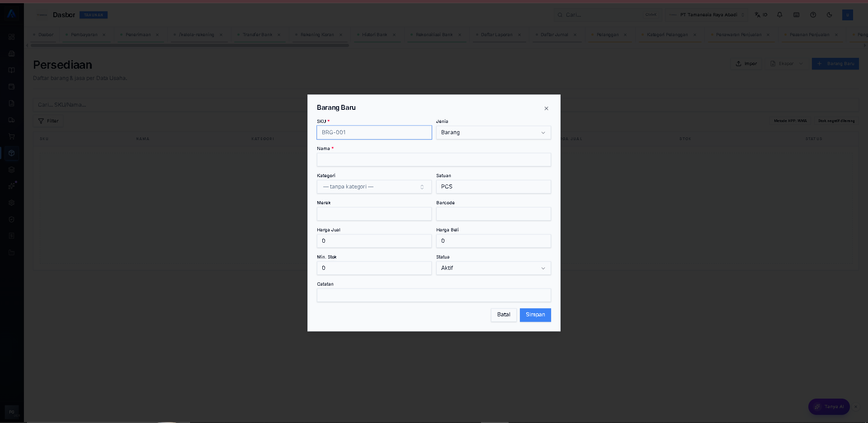Viewport: 868px width, 423px height.
Task: Click the Impor button
Action: tap(746, 64)
